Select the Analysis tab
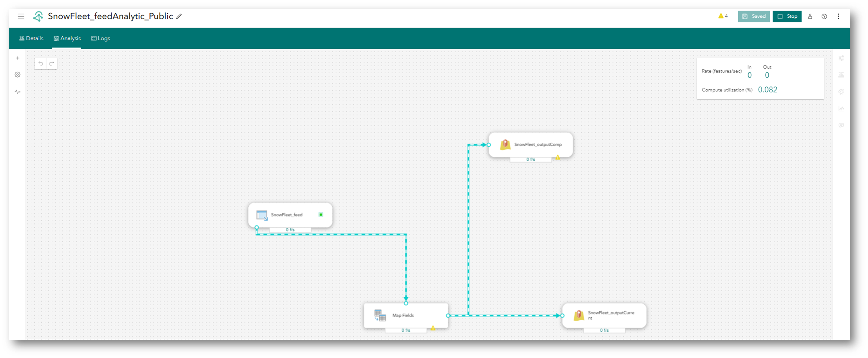 (x=67, y=38)
